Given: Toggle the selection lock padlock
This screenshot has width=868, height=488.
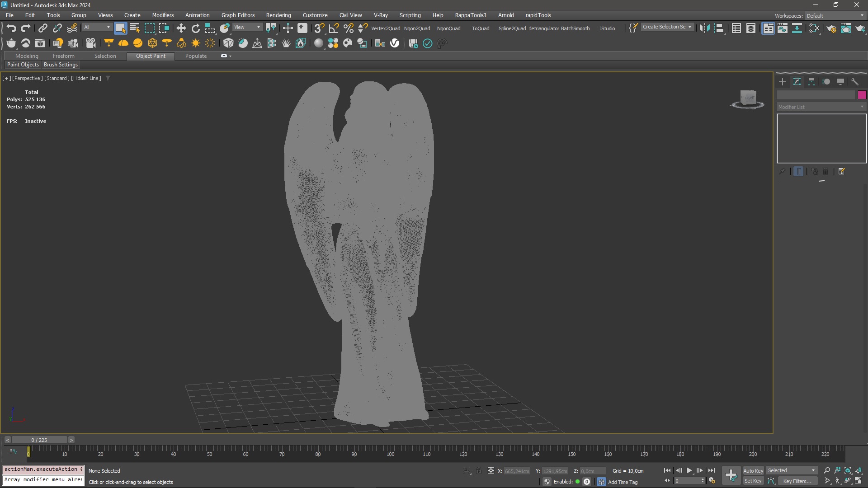Looking at the screenshot, I should [479, 471].
